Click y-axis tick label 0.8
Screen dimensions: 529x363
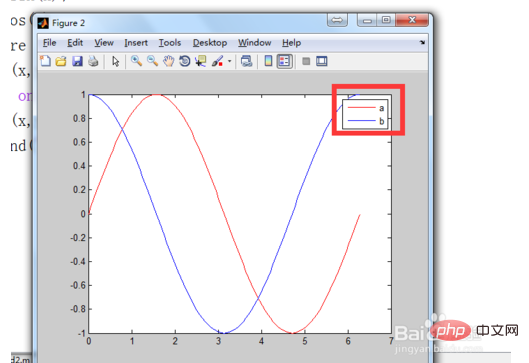pos(79,118)
